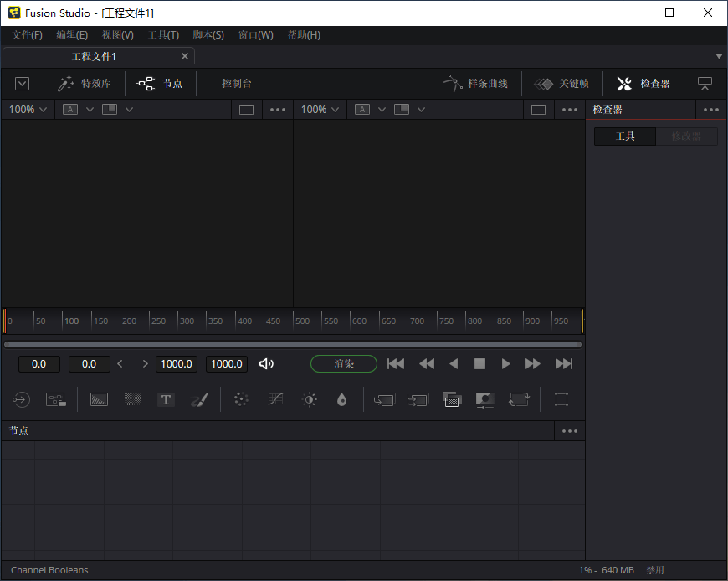
Task: Click the global end time field 1000.0
Action: pos(227,363)
